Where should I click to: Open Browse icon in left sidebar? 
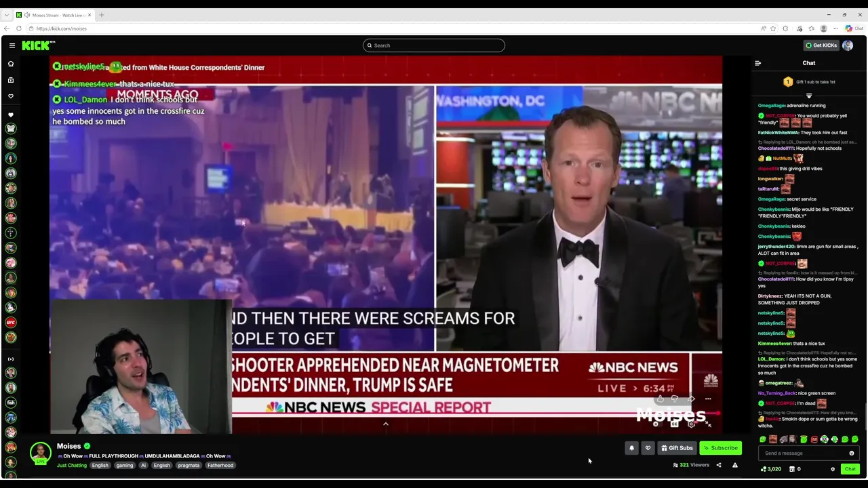click(11, 80)
